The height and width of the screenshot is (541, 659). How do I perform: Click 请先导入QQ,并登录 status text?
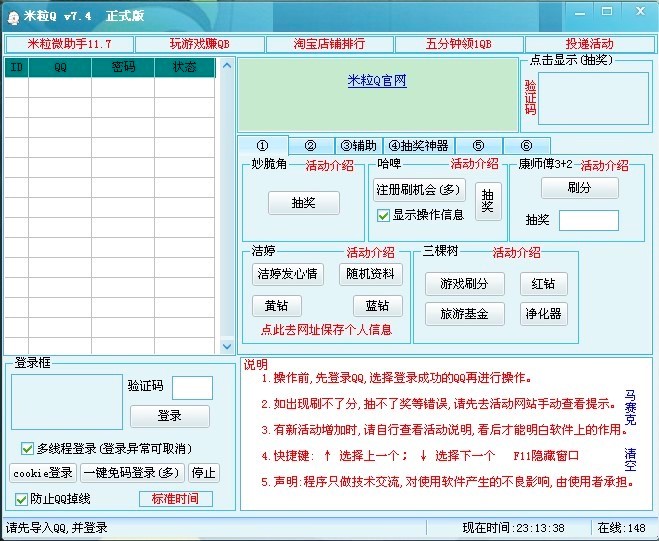[x=57, y=528]
